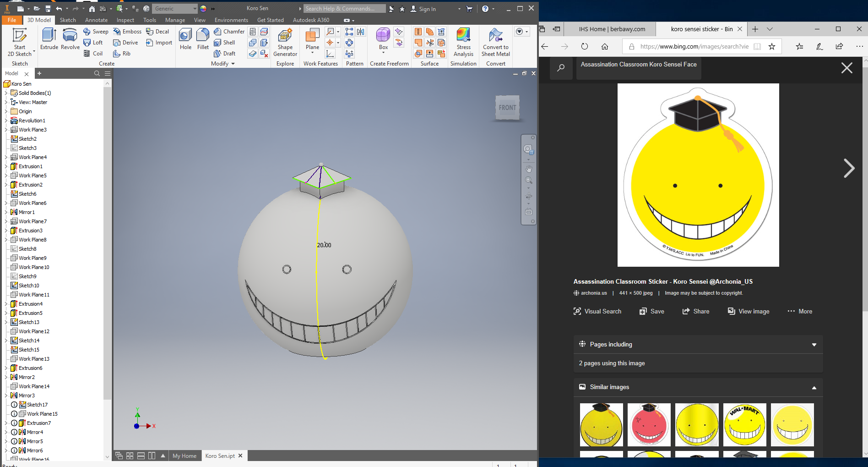
Task: Select the Fillet tool
Action: click(x=203, y=38)
